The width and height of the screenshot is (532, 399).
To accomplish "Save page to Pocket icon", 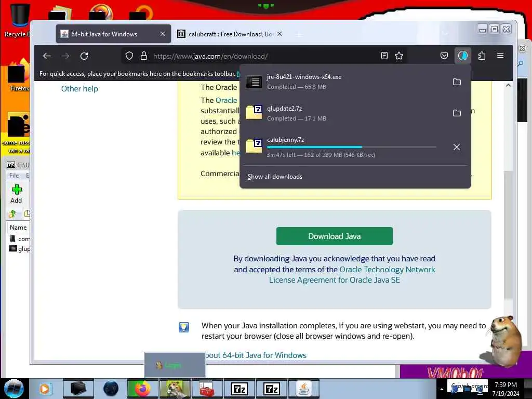I will (444, 56).
